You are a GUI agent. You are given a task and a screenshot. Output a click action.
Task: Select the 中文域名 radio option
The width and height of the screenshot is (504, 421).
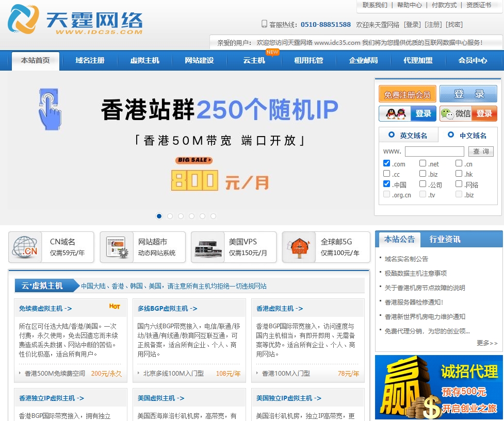click(451, 135)
